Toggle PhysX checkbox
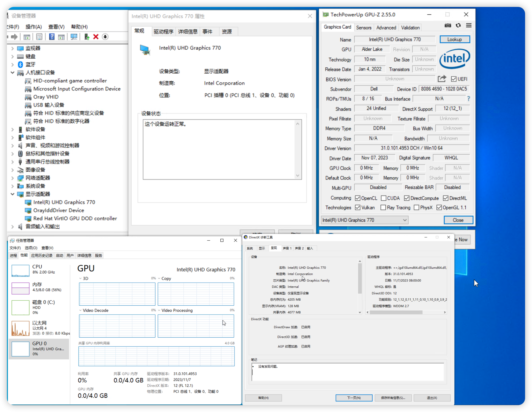The image size is (532, 412). (416, 208)
